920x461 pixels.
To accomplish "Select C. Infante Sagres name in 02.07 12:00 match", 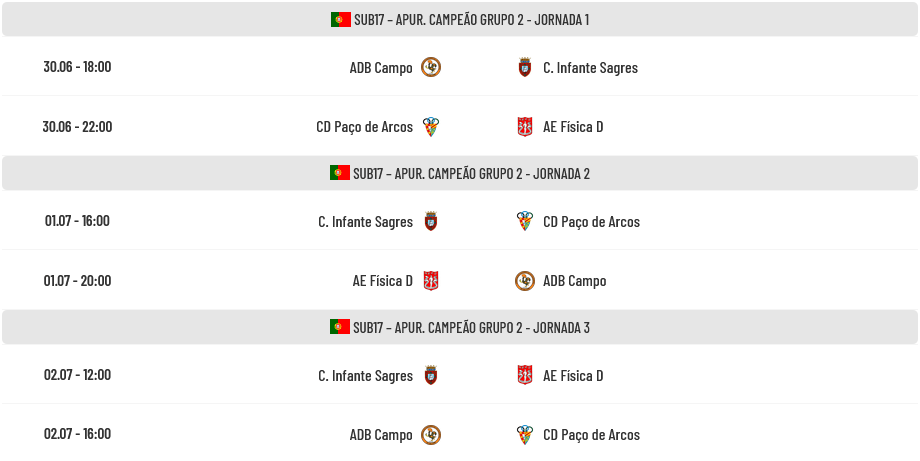I will pyautogui.click(x=366, y=376).
